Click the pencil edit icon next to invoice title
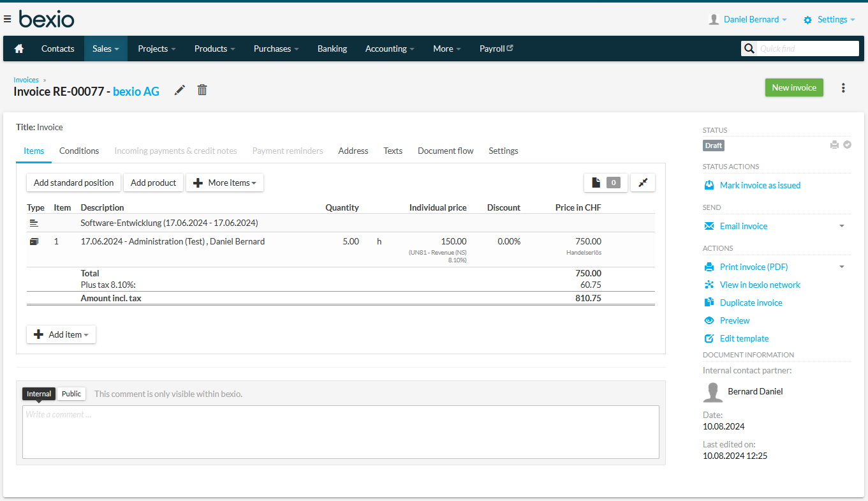Viewport: 868px width, 501px height. (180, 91)
